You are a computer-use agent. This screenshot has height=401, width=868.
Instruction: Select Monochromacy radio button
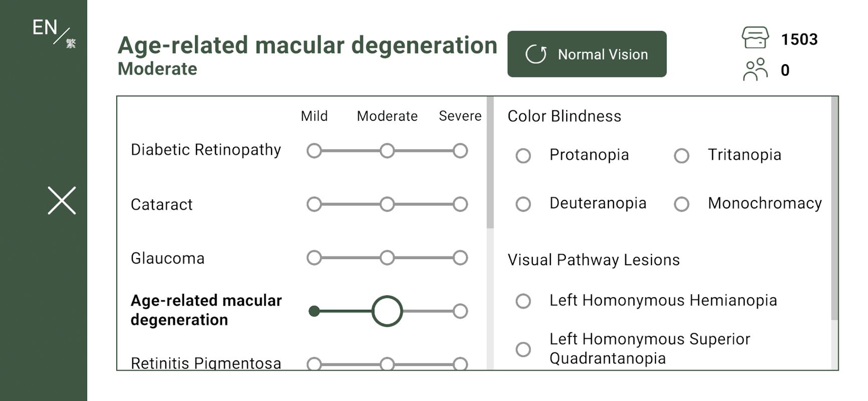682,204
